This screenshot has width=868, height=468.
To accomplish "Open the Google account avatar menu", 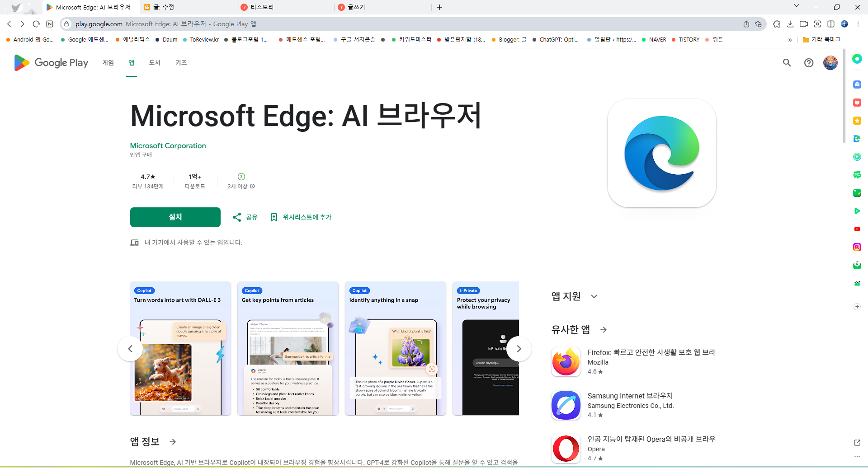I will (830, 63).
